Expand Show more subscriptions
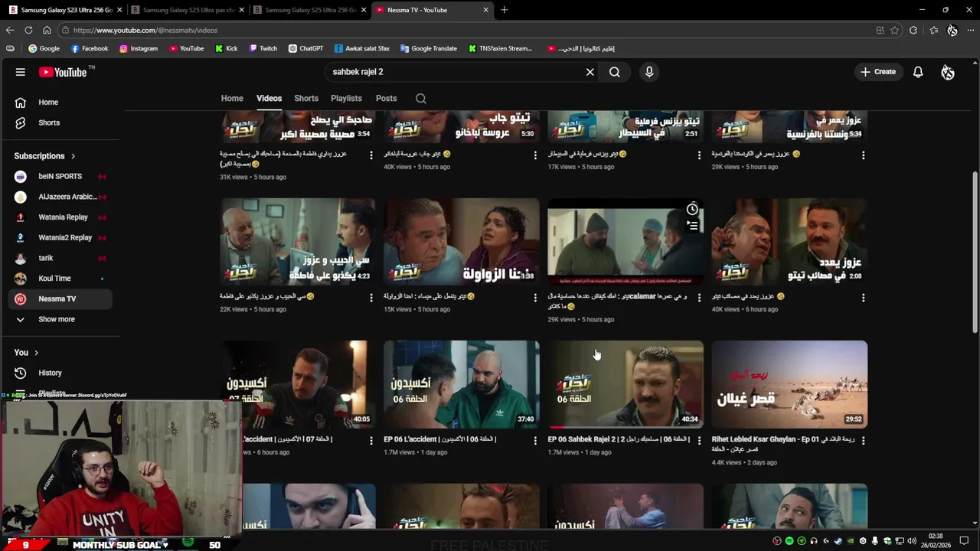Image resolution: width=980 pixels, height=551 pixels. [x=60, y=319]
